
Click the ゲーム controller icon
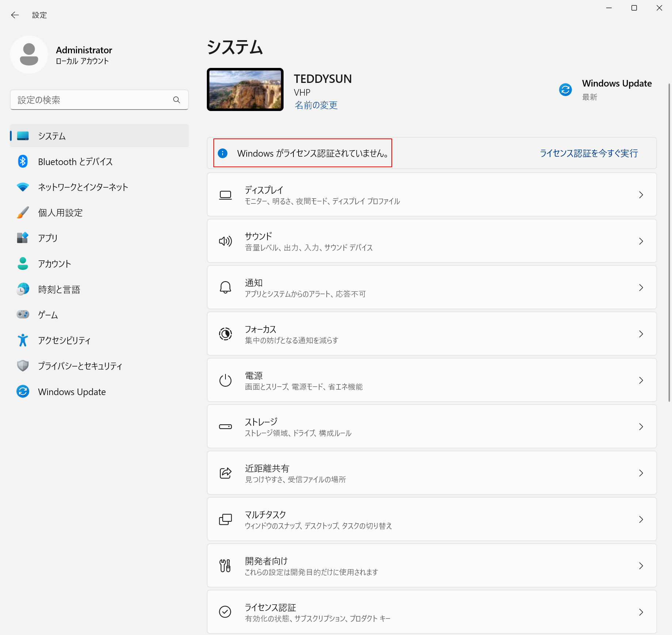(x=23, y=315)
